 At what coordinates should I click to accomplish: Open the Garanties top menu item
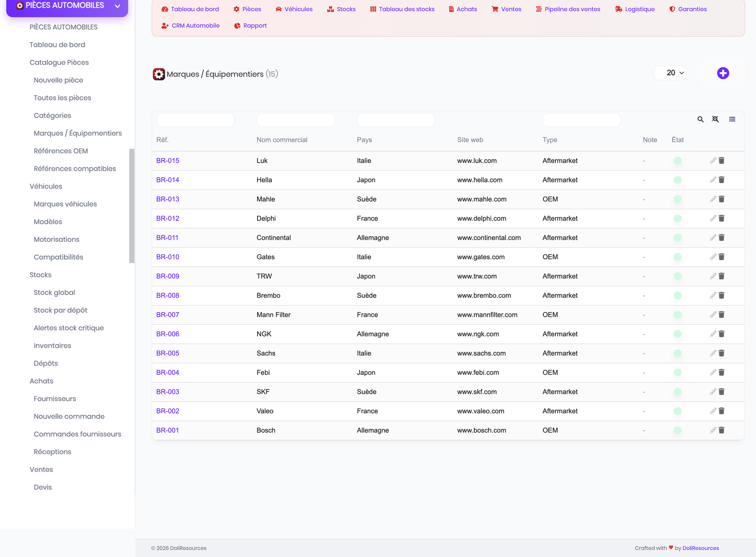click(x=688, y=9)
